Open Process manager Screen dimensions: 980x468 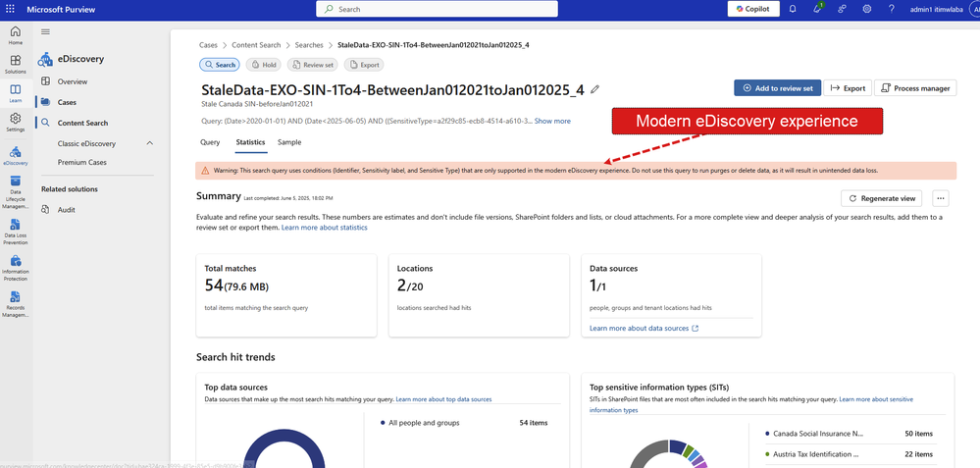pyautogui.click(x=915, y=88)
